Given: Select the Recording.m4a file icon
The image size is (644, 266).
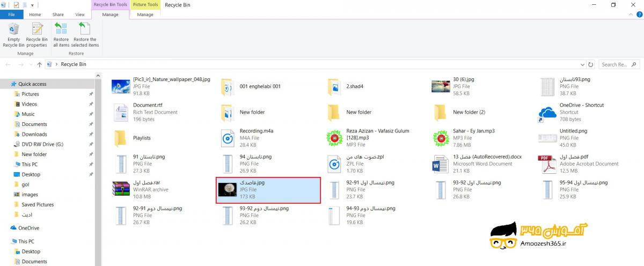Looking at the screenshot, I should tap(228, 138).
